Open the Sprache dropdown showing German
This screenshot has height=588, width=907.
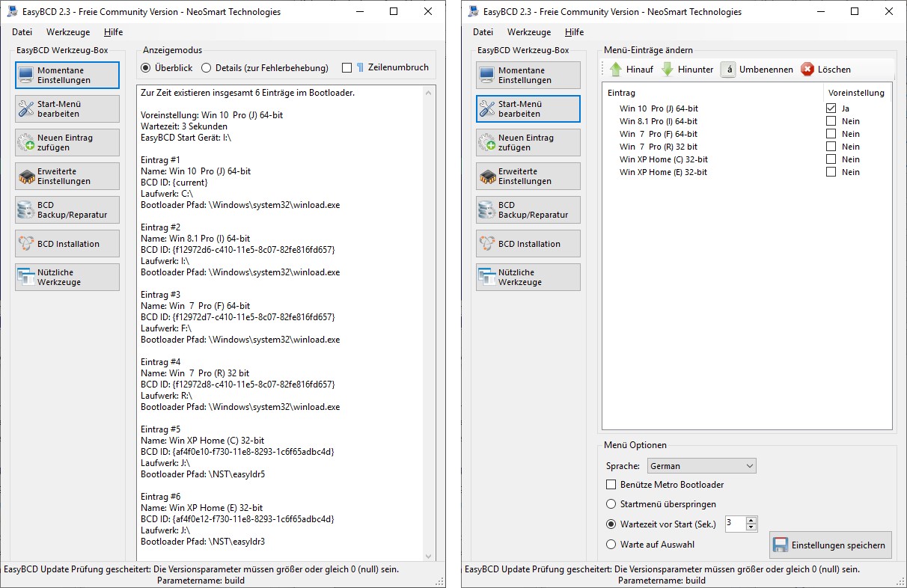(x=702, y=466)
